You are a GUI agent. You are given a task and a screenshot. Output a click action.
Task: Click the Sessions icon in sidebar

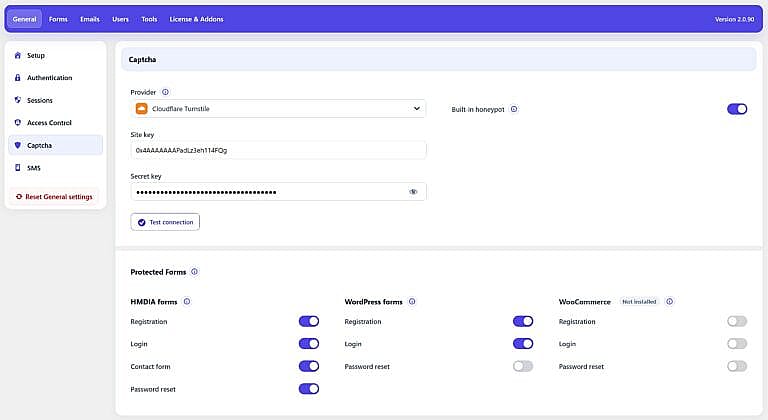(18, 100)
